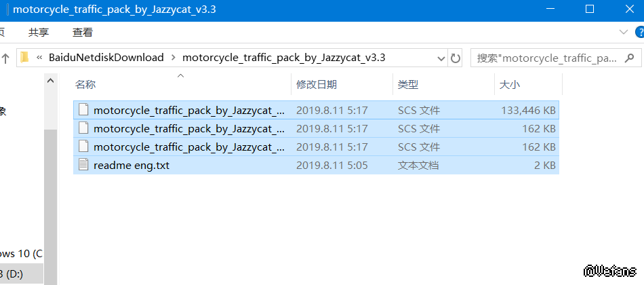Expand the ribbon with chevron arrow
Viewport: 644px width, 285px height.
pyautogui.click(x=624, y=32)
